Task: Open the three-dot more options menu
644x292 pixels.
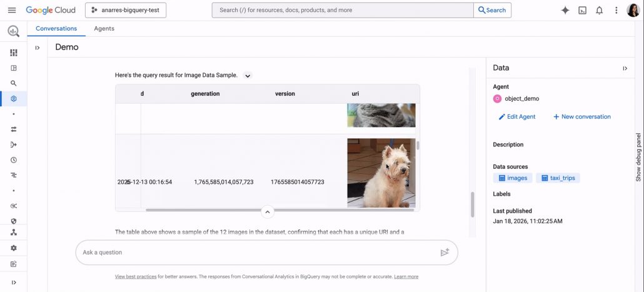Action: click(616, 10)
